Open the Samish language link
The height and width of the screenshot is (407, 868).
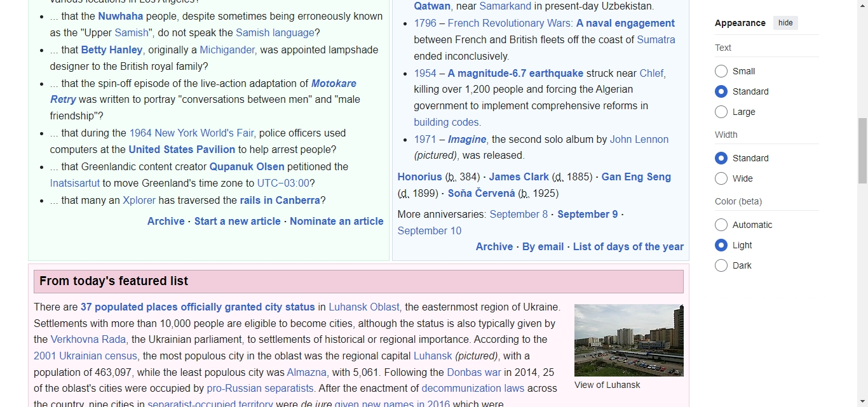[x=275, y=32]
